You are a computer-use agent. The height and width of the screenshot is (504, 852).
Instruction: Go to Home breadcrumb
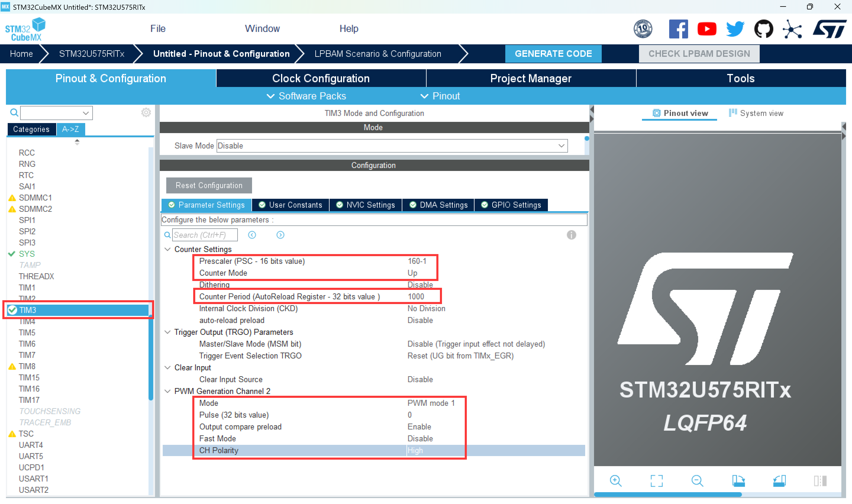(x=21, y=54)
